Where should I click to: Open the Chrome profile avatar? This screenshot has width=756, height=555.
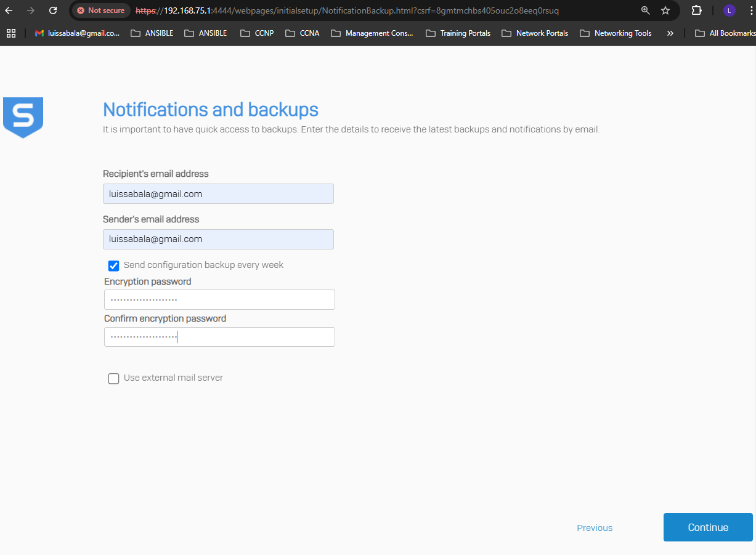(x=729, y=10)
